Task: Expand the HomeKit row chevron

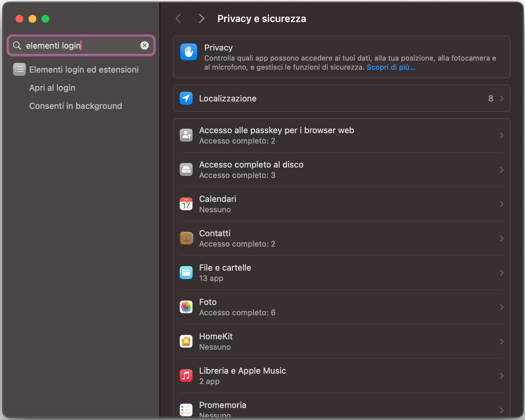Action: coord(502,342)
